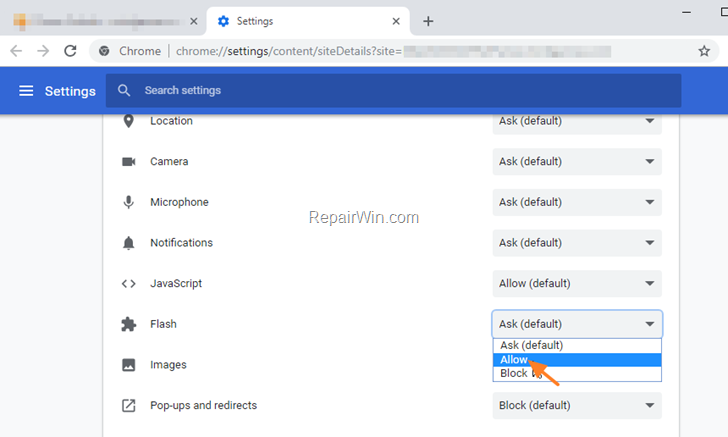The width and height of the screenshot is (728, 437).
Task: Expand the Pop-ups and redirects dropdown
Action: click(x=577, y=405)
